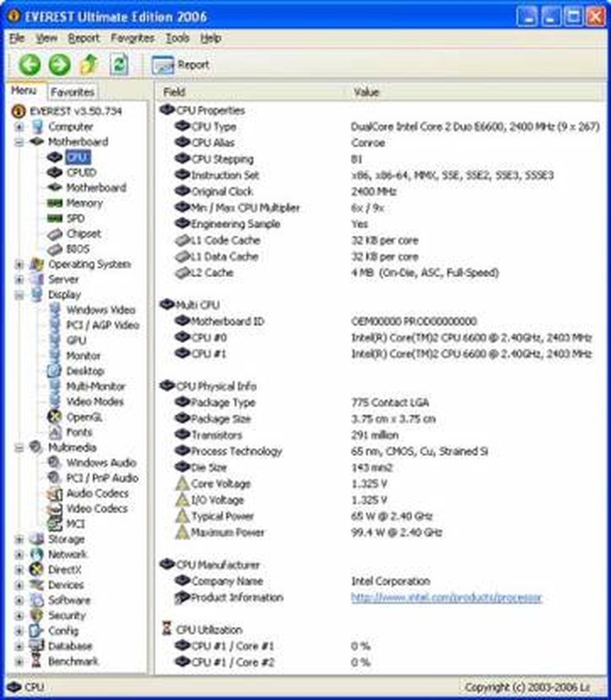Select the Desktop tree item
The height and width of the screenshot is (700, 611).
[x=85, y=371]
